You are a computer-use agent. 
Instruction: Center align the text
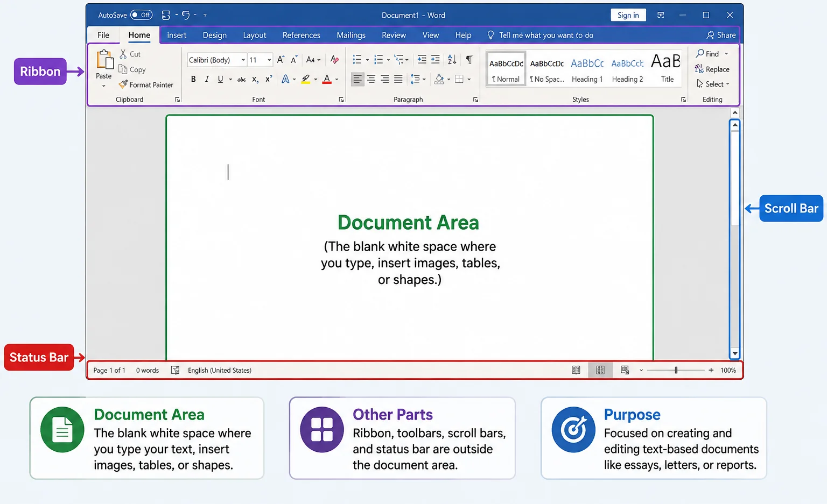coord(371,80)
